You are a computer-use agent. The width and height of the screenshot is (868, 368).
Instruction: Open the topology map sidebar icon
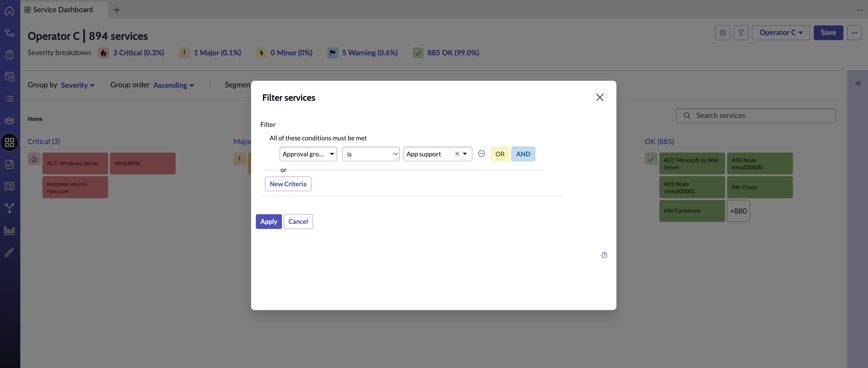coord(9,33)
